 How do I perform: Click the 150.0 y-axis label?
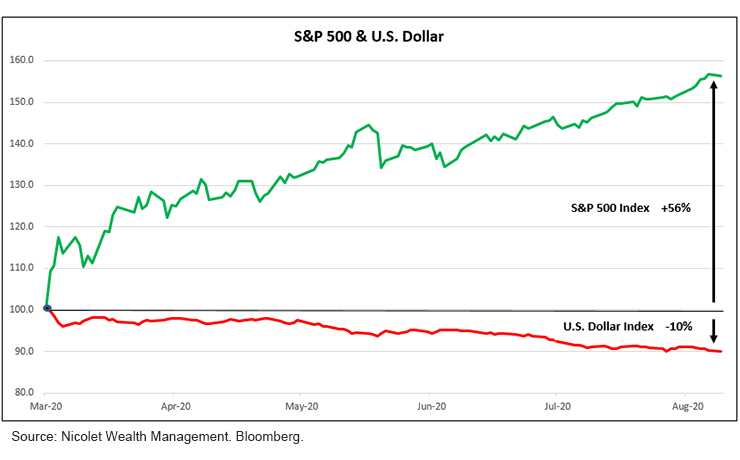point(22,102)
